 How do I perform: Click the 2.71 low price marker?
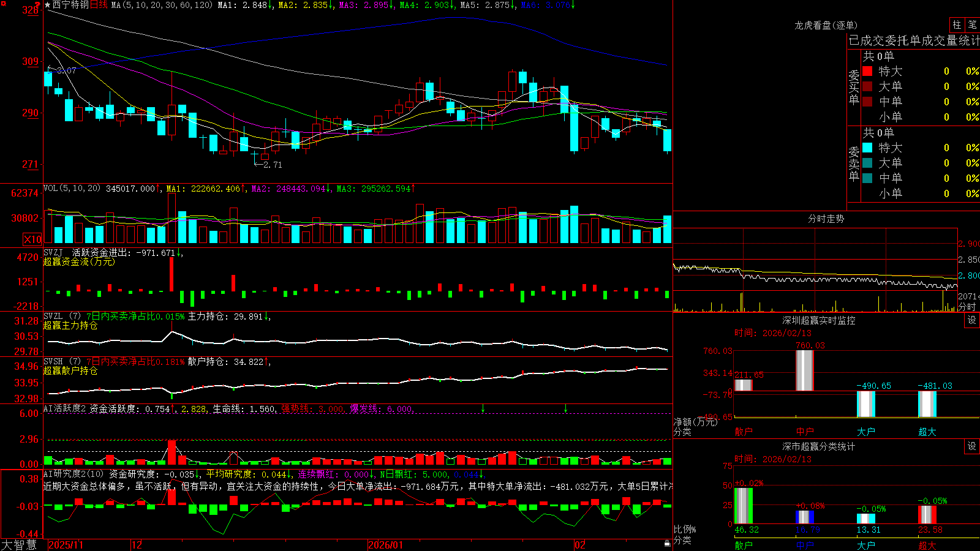[x=268, y=165]
